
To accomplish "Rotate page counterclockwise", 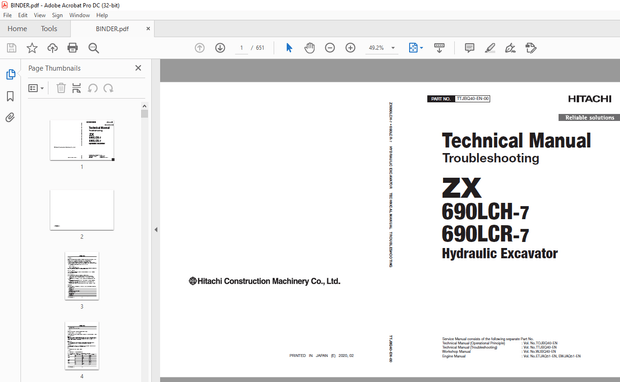I will click(x=93, y=88).
